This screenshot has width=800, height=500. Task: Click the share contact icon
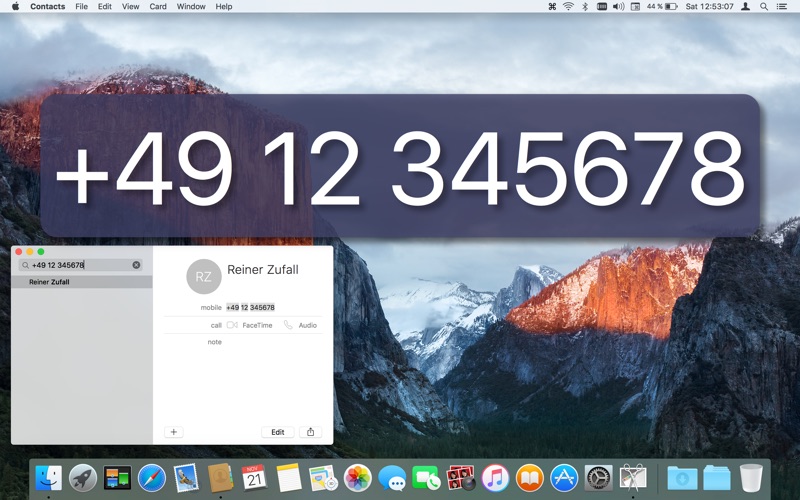pyautogui.click(x=310, y=432)
